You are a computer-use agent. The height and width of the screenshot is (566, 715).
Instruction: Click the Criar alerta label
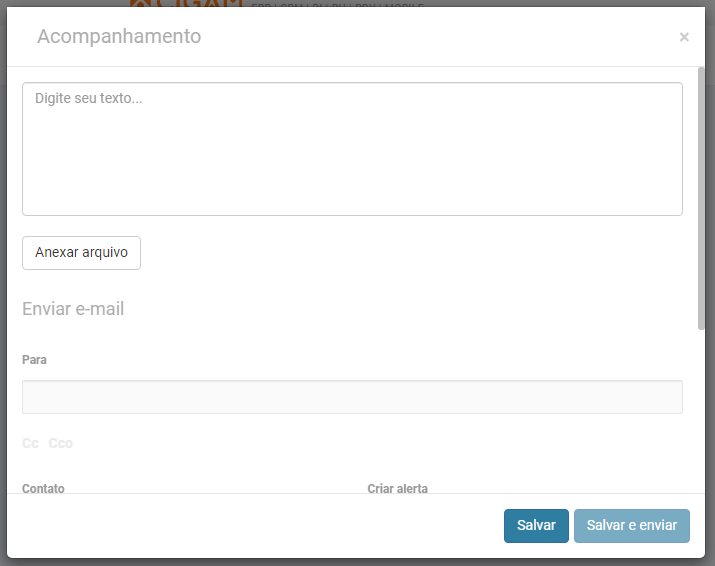397,488
